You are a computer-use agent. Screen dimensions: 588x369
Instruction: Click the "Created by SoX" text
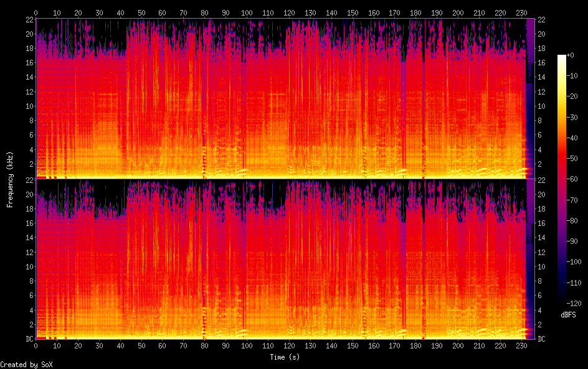[x=26, y=365]
